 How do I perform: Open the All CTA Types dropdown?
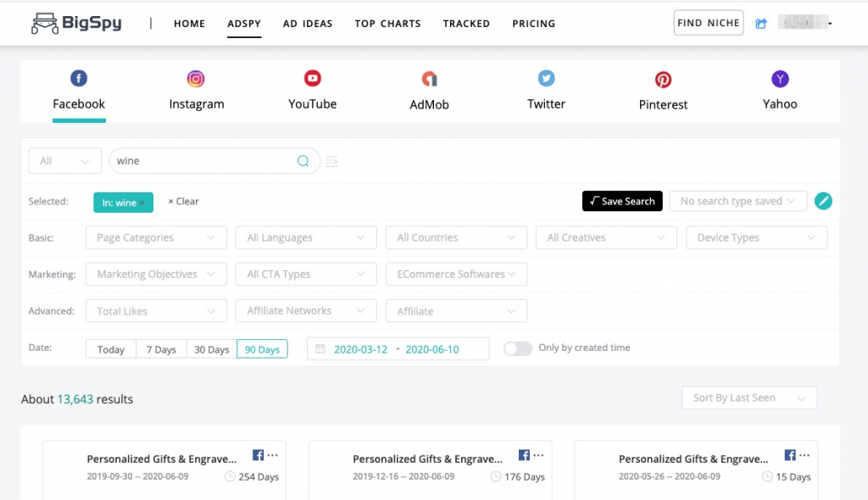306,274
